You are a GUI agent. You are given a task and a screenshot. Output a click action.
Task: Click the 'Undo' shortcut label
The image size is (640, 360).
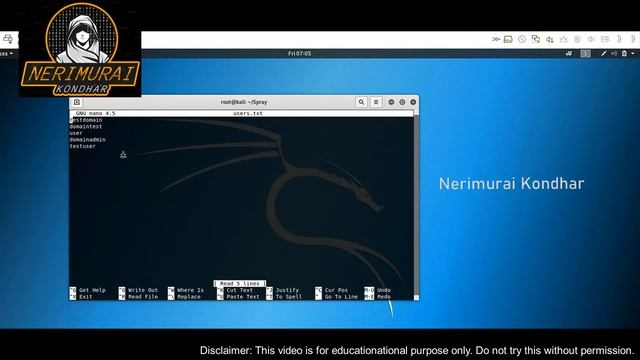[384, 290]
